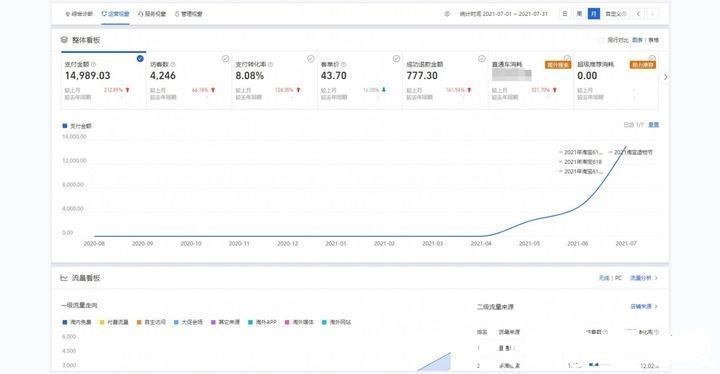This screenshot has height=374, width=720.
Task: Open the 自定义 date range dropdown
Action: coord(616,14)
